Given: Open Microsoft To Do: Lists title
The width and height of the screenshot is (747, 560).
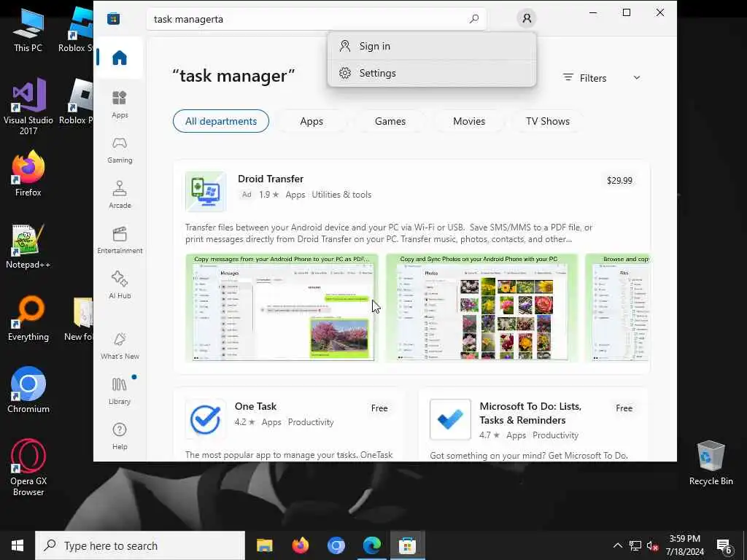Looking at the screenshot, I should 530,413.
